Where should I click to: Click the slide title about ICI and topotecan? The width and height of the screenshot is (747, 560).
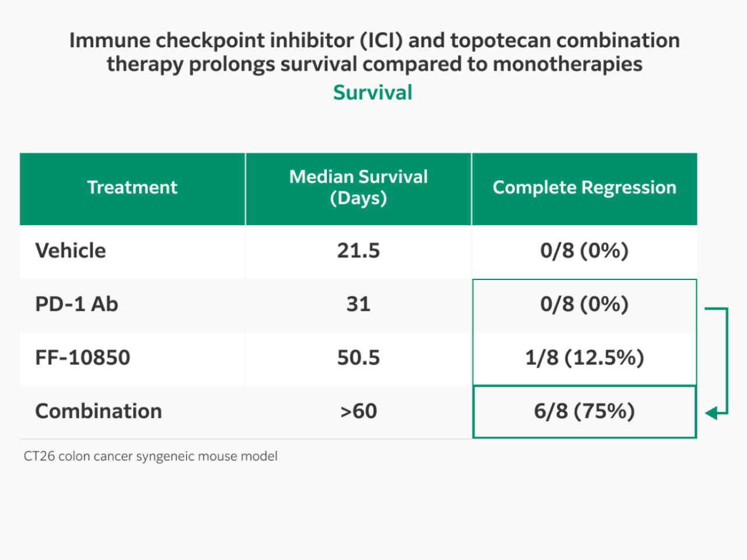[374, 52]
